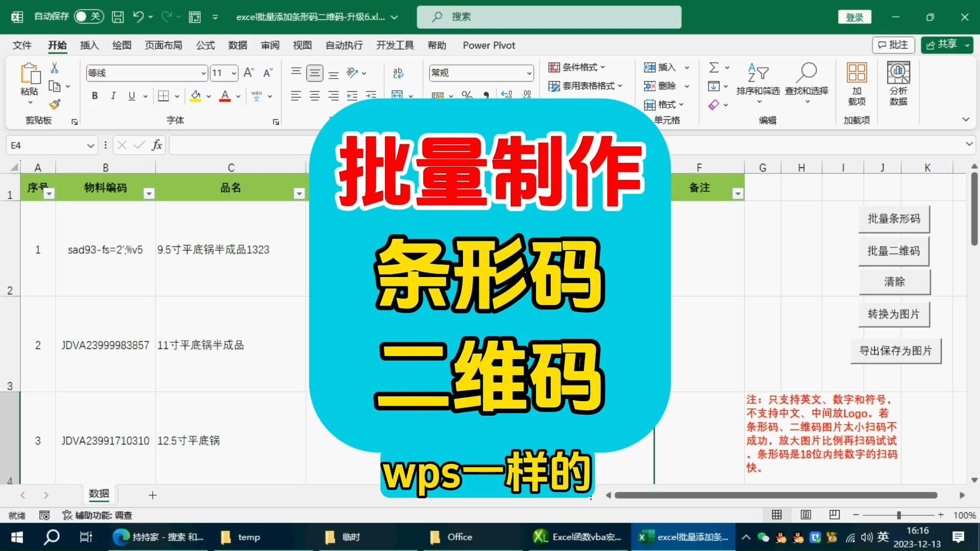Toggle left text alignment

[296, 95]
